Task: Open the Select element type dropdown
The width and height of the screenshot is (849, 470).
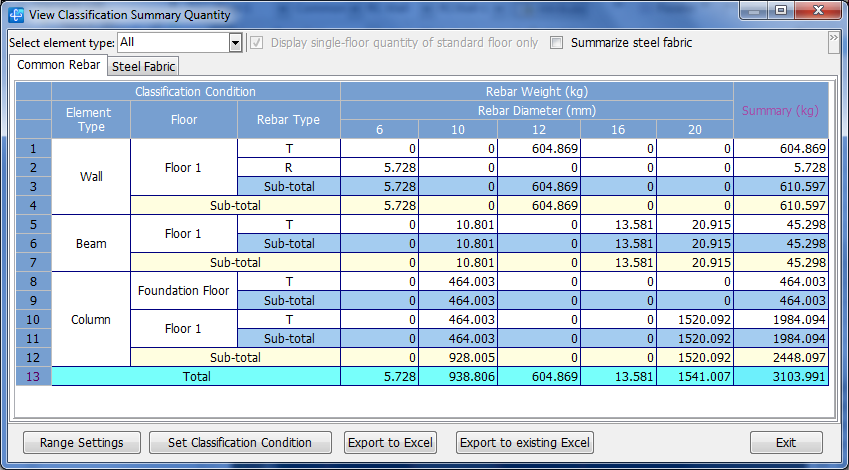Action: [236, 43]
